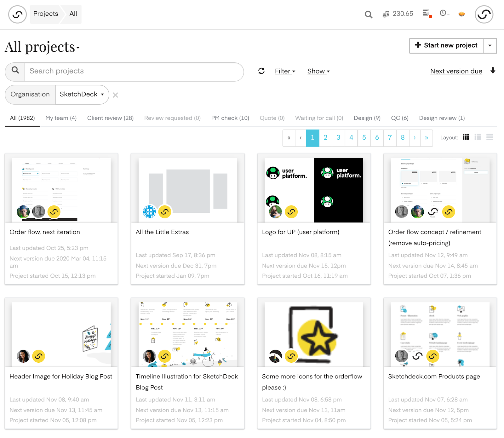The image size is (504, 438).
Task: Open the Order flow, next iteration title
Action: coord(45,232)
